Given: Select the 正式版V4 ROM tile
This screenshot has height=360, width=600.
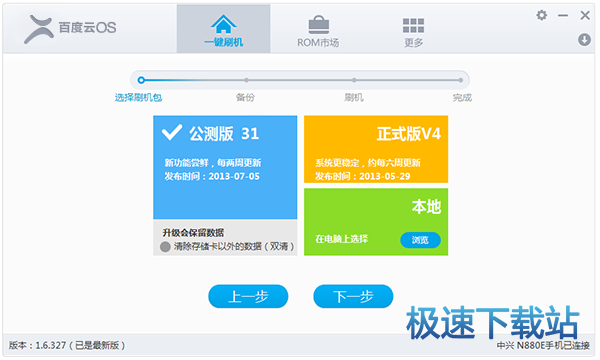Looking at the screenshot, I should point(376,149).
